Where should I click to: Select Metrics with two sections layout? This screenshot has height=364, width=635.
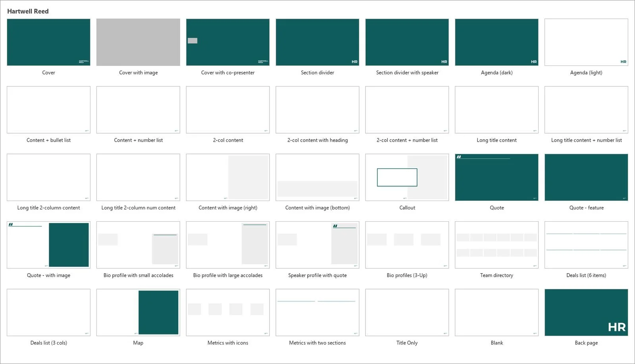pyautogui.click(x=317, y=312)
